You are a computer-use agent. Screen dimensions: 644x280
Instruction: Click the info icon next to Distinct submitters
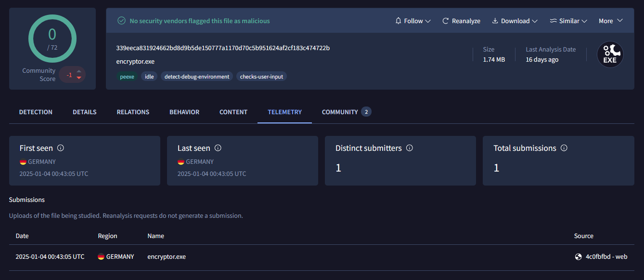pyautogui.click(x=410, y=148)
